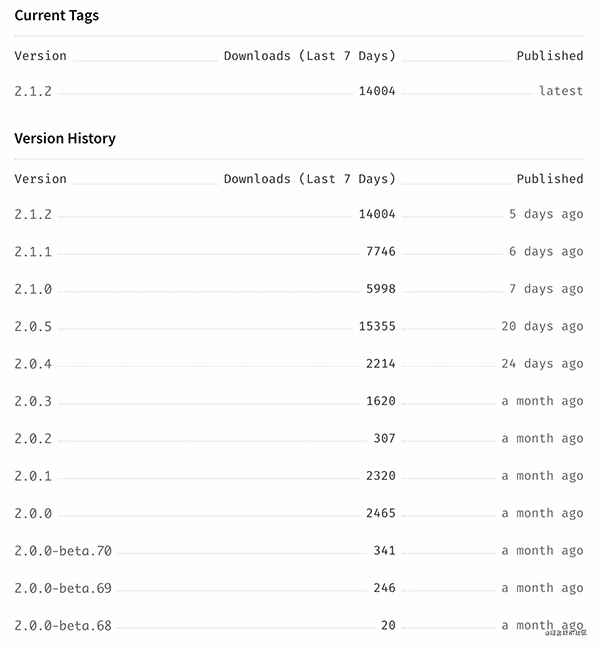This screenshot has width=600, height=648.
Task: Click the 2.0.2 version entry
Action: pyautogui.click(x=33, y=439)
